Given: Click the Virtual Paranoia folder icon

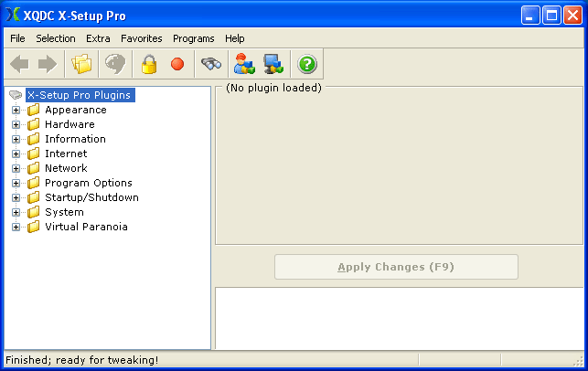Looking at the screenshot, I should (x=33, y=227).
